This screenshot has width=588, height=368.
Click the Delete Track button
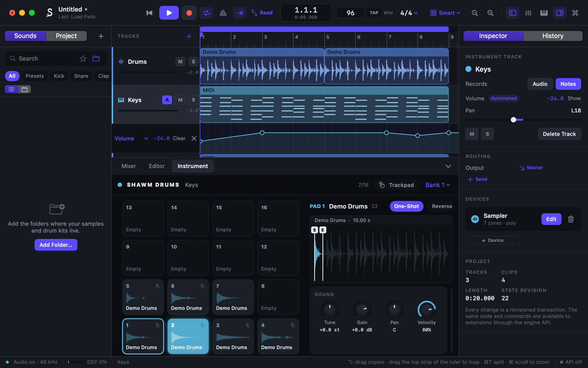click(x=559, y=134)
